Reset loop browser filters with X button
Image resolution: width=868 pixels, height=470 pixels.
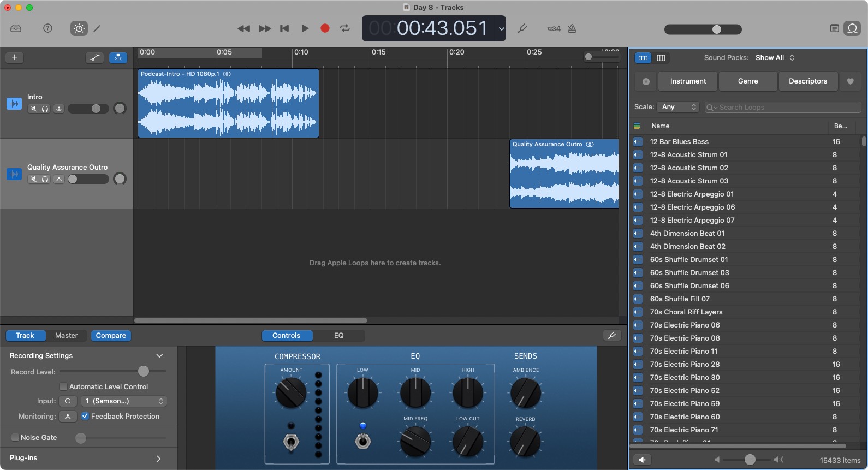point(646,81)
